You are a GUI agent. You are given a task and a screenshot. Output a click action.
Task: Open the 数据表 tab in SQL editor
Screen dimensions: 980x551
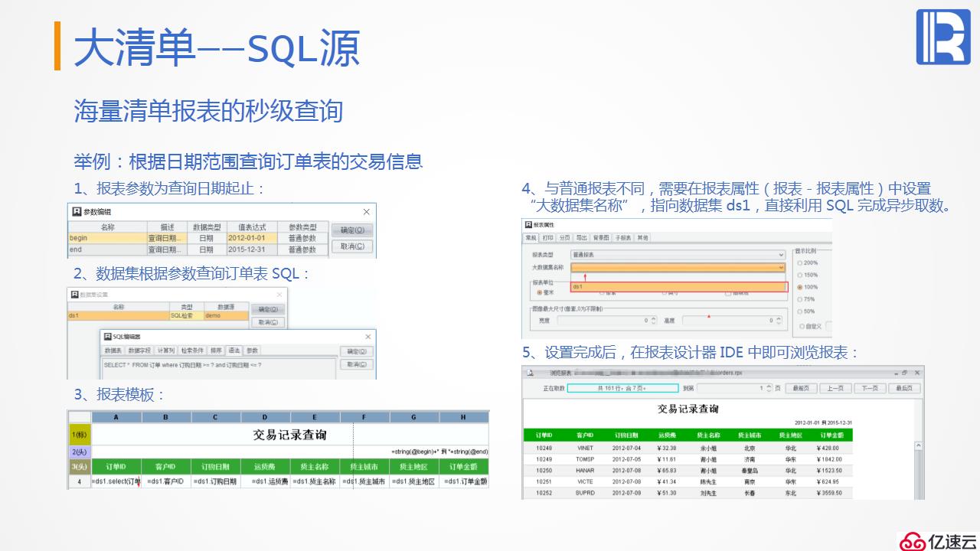point(113,350)
